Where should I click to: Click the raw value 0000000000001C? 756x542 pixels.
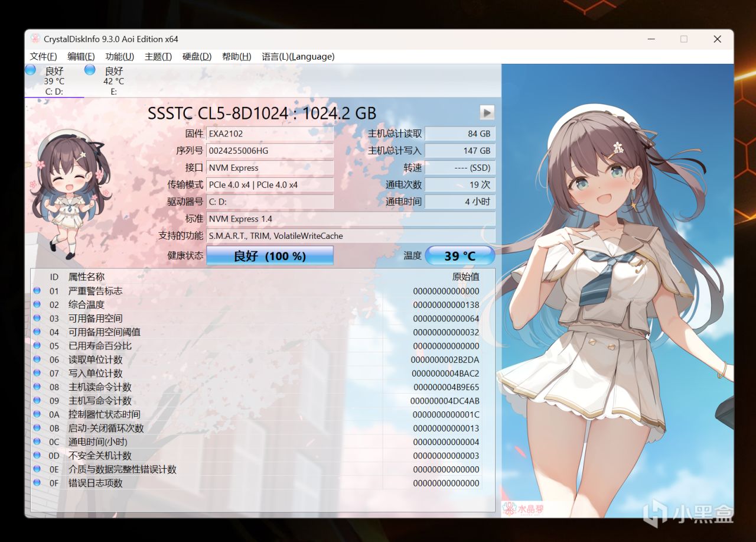[445, 414]
